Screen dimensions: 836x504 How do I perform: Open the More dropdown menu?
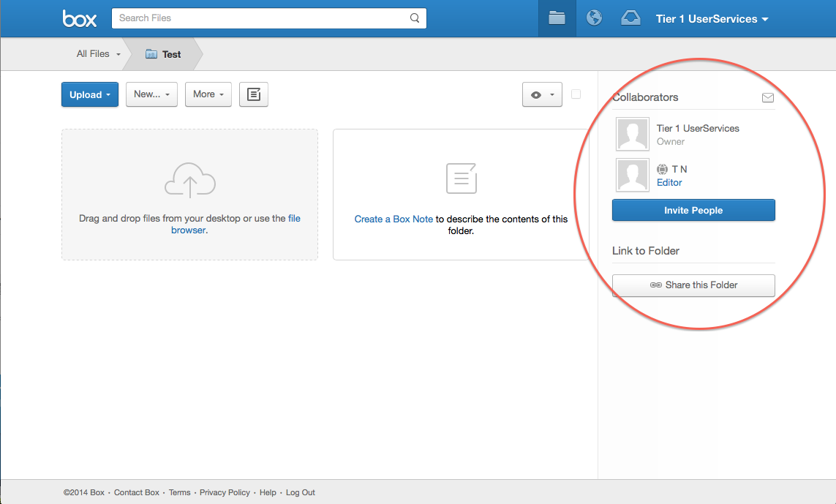(x=208, y=94)
